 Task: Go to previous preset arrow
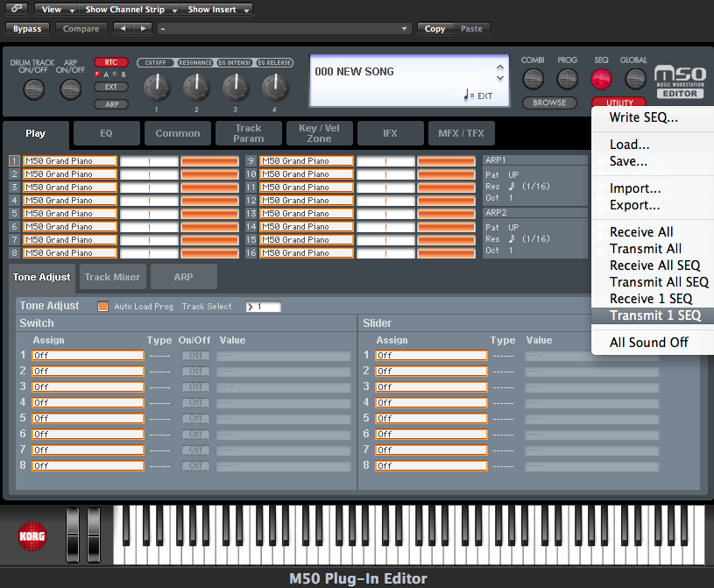(x=123, y=28)
